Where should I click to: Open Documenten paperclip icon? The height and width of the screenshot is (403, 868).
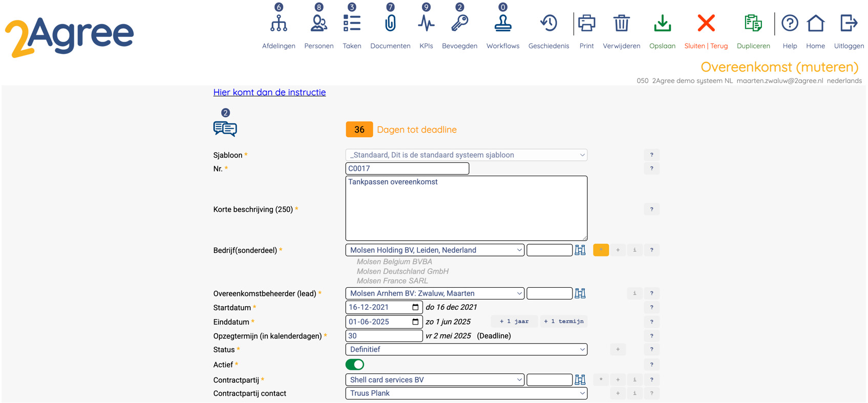point(390,24)
